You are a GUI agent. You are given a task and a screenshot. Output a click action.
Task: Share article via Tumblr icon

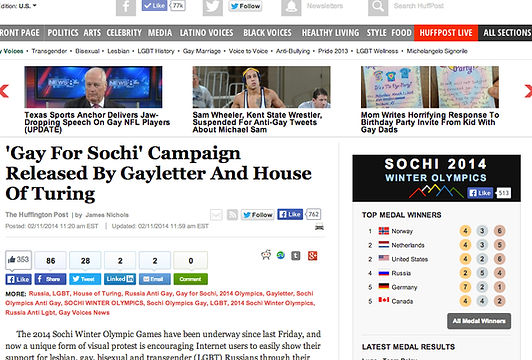point(296,255)
